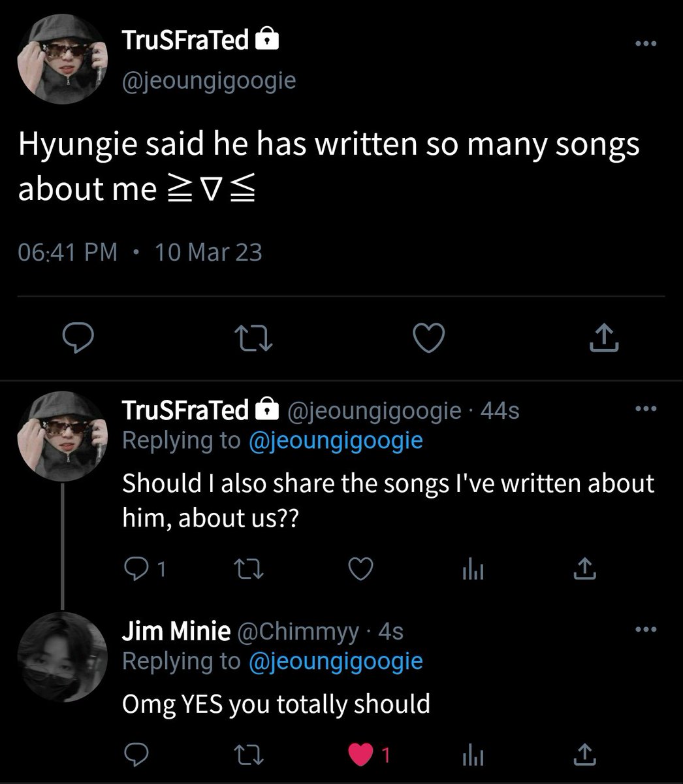Viewport: 683px width, 784px height.
Task: Unlike Jim Minie's 'Omg YES' reply
Action: (x=360, y=755)
